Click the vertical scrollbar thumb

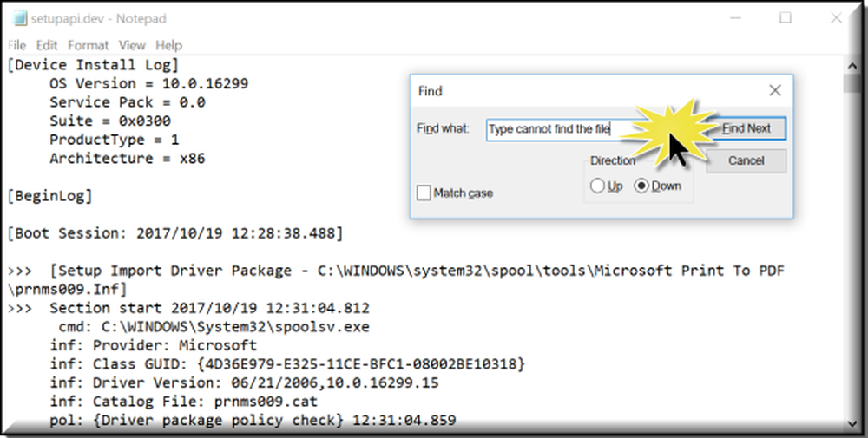tap(852, 83)
